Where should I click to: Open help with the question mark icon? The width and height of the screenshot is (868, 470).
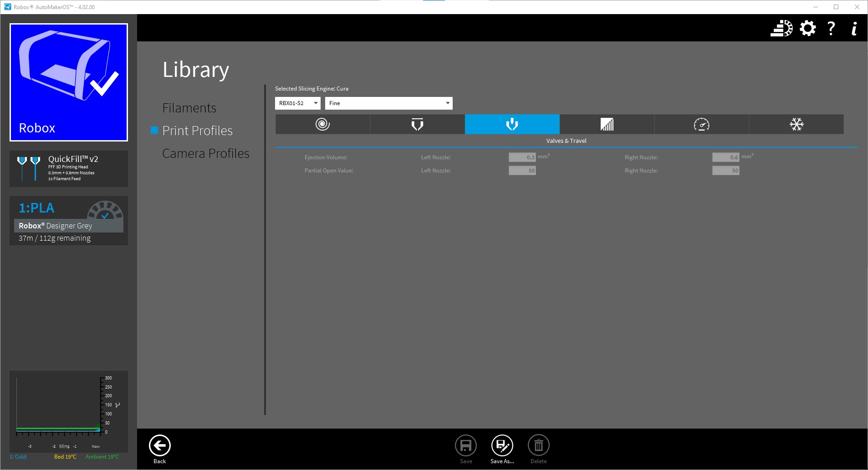click(x=831, y=28)
